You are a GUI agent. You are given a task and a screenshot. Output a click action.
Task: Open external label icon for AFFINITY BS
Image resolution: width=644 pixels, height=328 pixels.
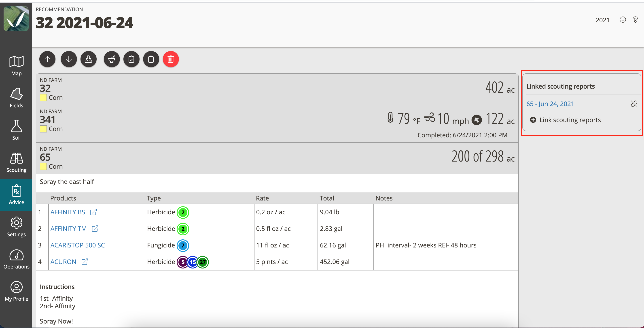pos(93,212)
